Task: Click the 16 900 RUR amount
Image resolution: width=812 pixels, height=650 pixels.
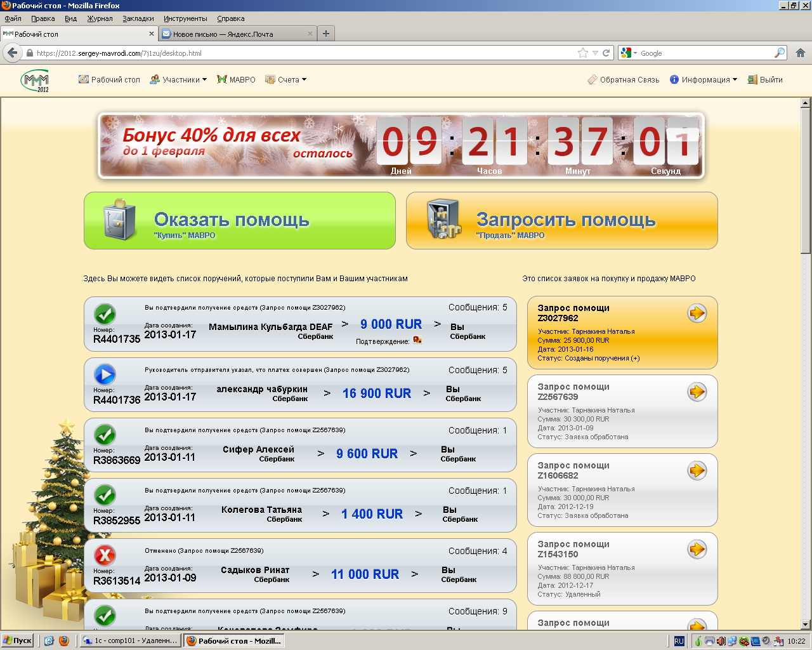Action: pyautogui.click(x=377, y=394)
